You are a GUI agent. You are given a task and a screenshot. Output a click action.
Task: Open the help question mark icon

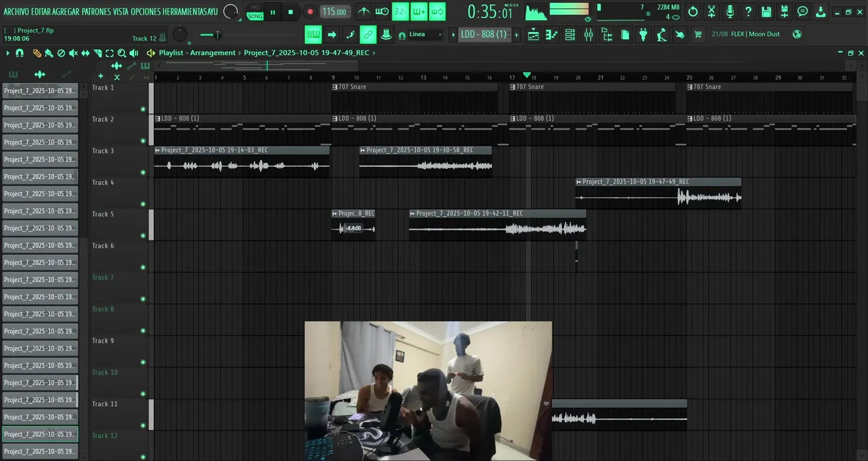pyautogui.click(x=748, y=12)
